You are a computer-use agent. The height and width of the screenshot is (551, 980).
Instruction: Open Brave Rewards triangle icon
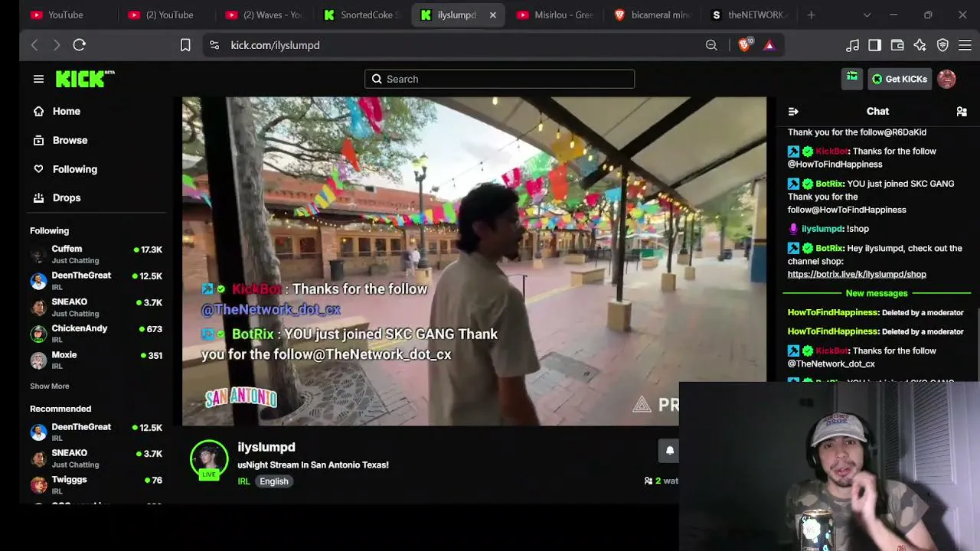pos(769,45)
